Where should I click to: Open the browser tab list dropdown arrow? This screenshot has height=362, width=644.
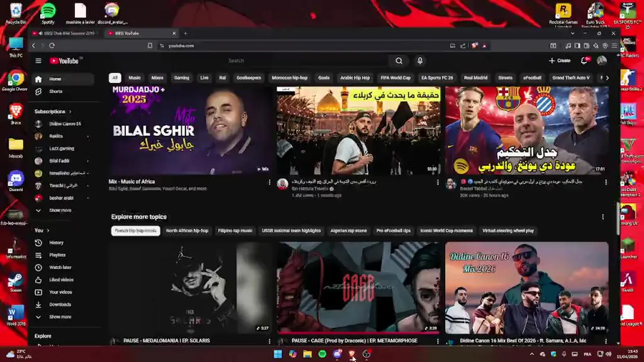(573, 33)
